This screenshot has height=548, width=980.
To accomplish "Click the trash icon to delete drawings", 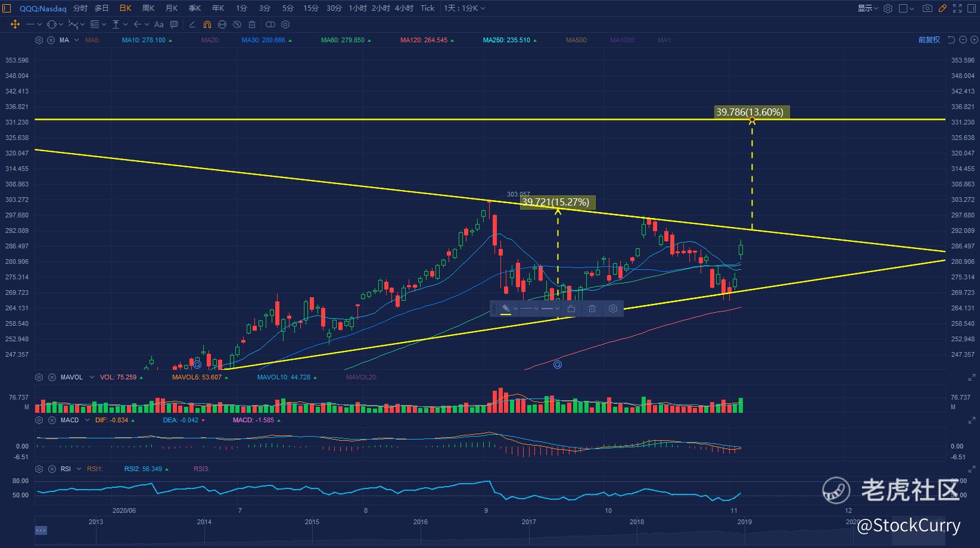I will [x=252, y=24].
